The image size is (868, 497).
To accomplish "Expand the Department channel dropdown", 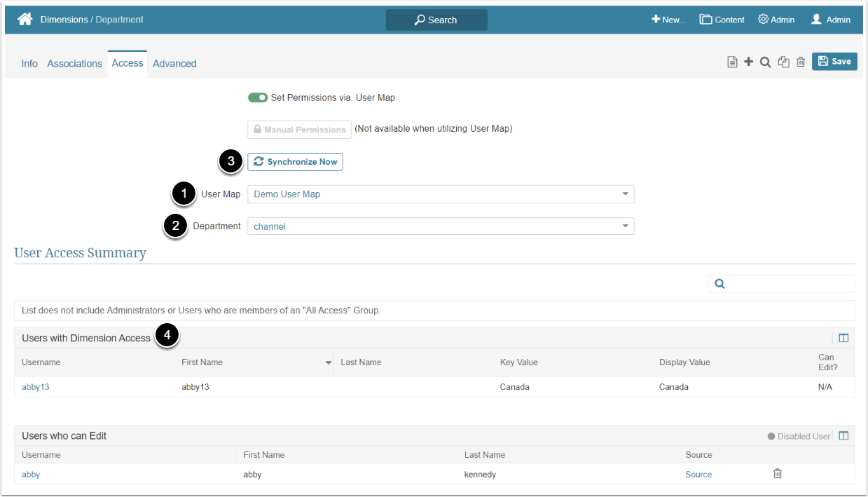I will 624,226.
